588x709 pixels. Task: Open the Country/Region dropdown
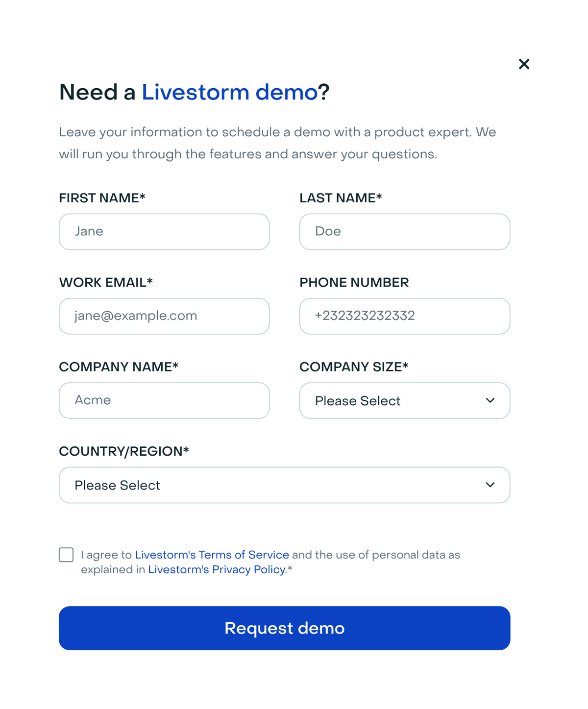coord(284,485)
